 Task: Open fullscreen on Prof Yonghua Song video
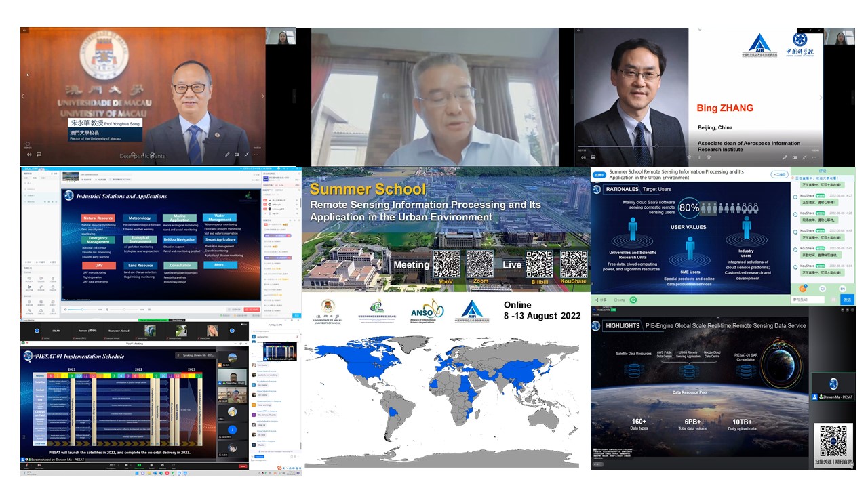245,155
